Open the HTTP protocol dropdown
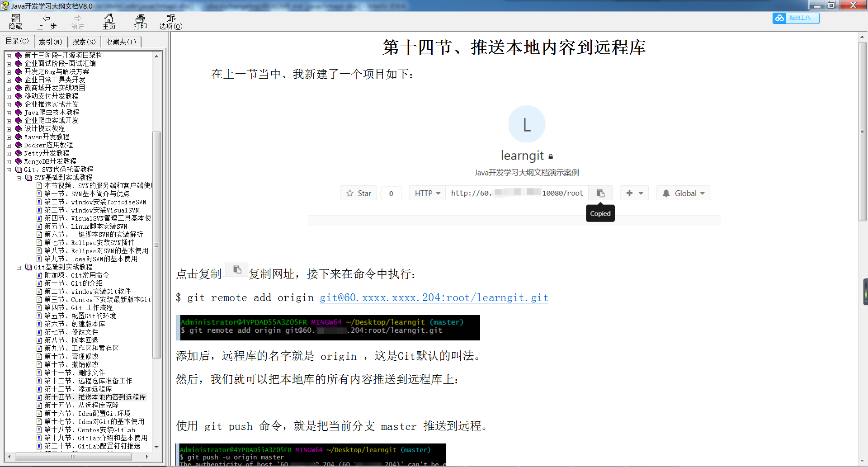The width and height of the screenshot is (868, 467). click(x=427, y=193)
